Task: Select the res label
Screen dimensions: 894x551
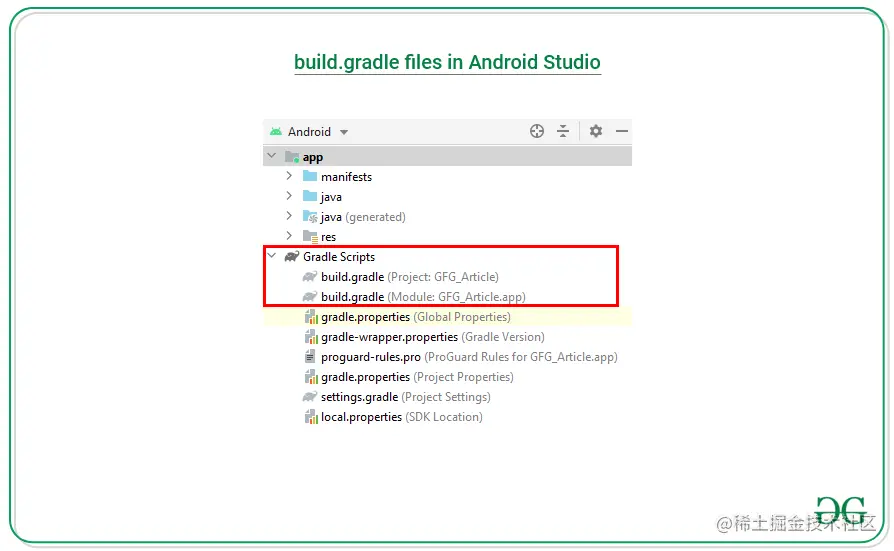Action: pos(328,237)
